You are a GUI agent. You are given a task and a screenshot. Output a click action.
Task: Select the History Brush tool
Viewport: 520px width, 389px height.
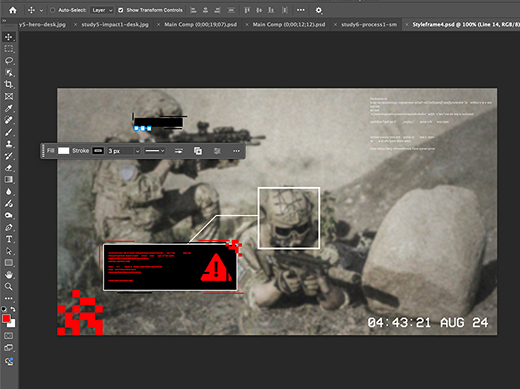(9, 156)
